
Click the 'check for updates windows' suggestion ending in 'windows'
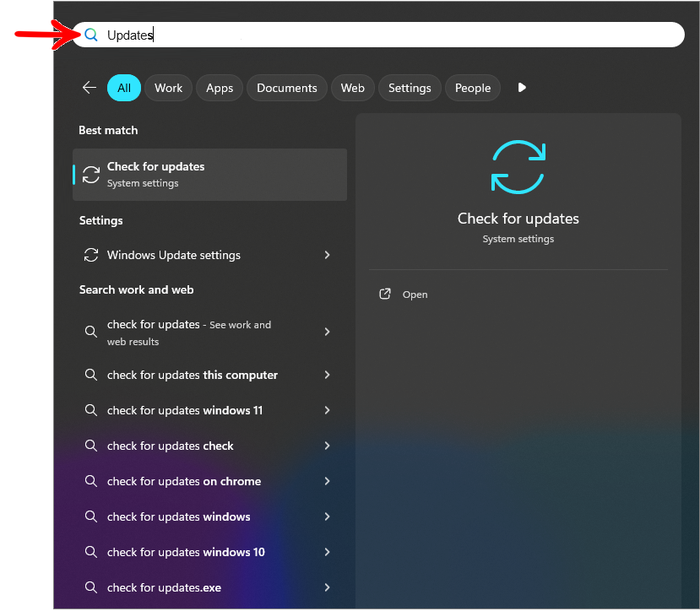point(209,516)
